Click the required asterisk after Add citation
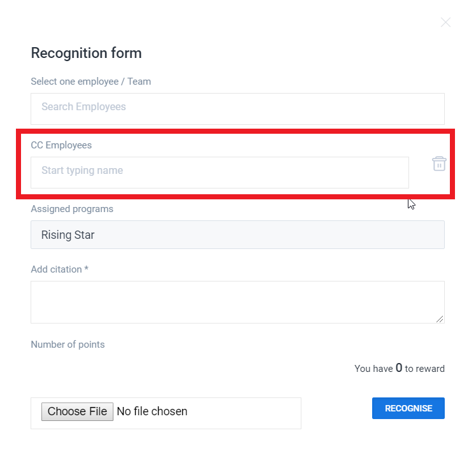The width and height of the screenshot is (476, 456). pos(86,269)
